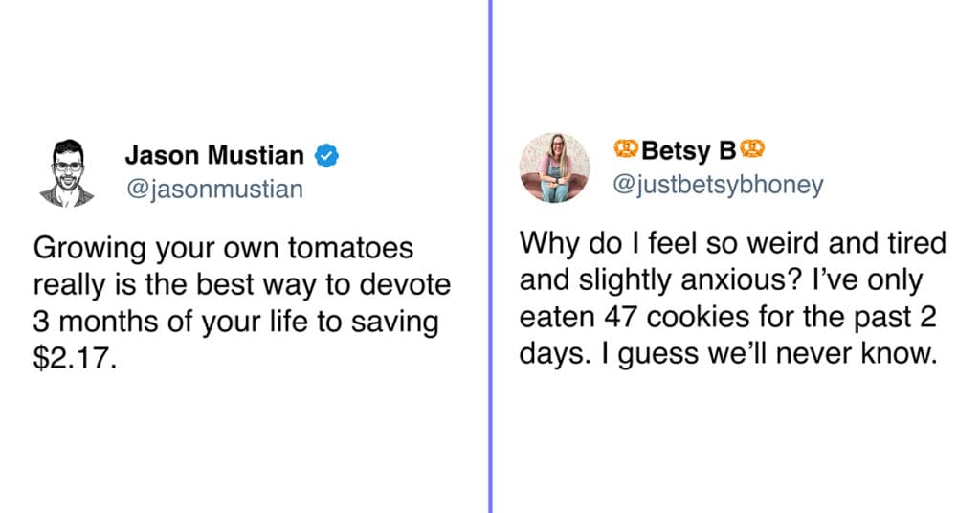This screenshot has width=980, height=513.
Task: Click "best way to devote" phrase
Action: coord(323,285)
